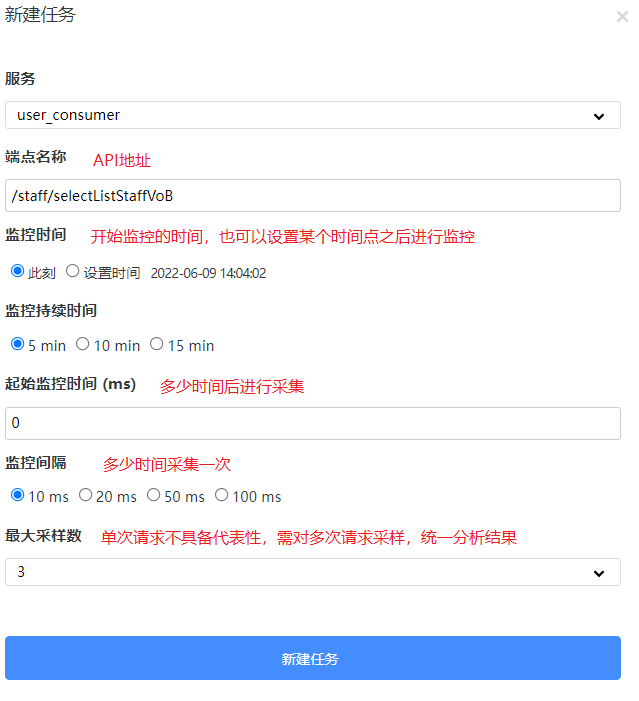Close the 新建任务 dialog with X
Screen dimensions: 639x701
tap(622, 17)
